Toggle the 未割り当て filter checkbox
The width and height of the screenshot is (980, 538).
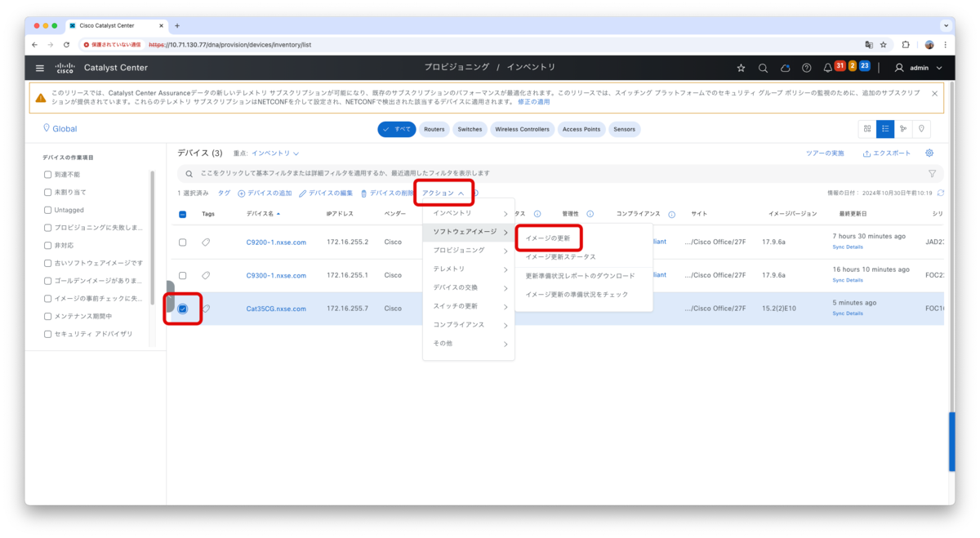click(x=47, y=192)
